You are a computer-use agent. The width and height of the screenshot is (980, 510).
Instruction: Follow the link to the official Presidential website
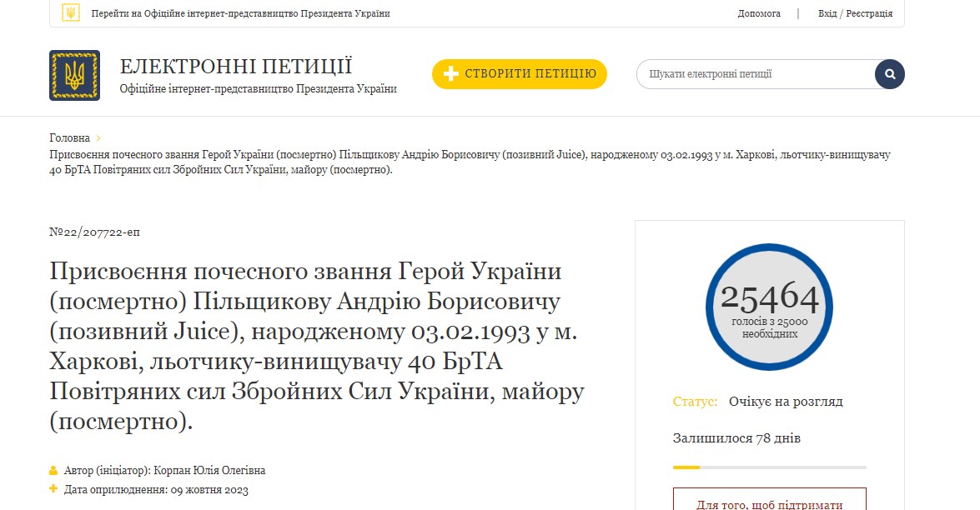242,13
